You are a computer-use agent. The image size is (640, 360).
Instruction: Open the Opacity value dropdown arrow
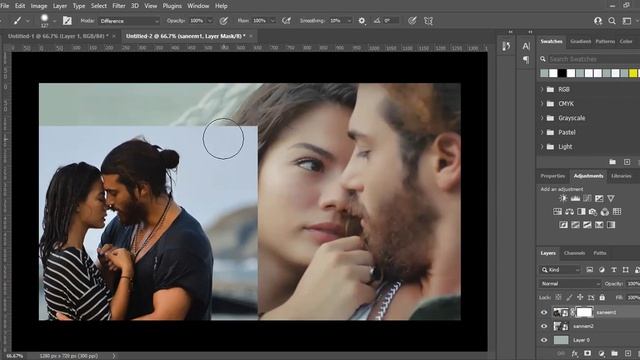click(x=210, y=21)
